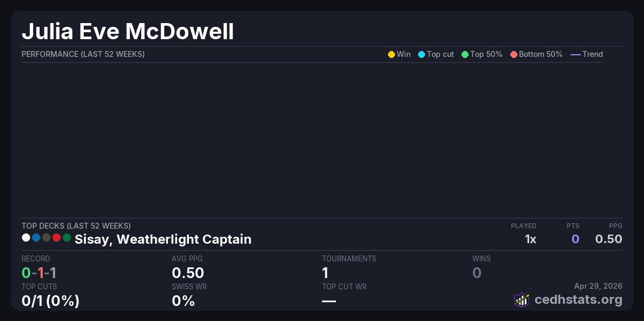Toggle the red Bottom 50% legend dot
644x321 pixels.
[514, 54]
